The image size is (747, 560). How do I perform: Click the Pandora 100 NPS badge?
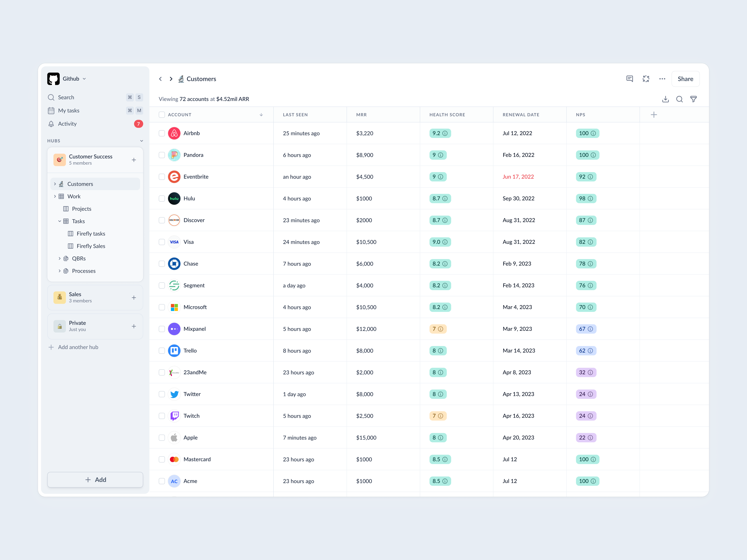(x=587, y=155)
